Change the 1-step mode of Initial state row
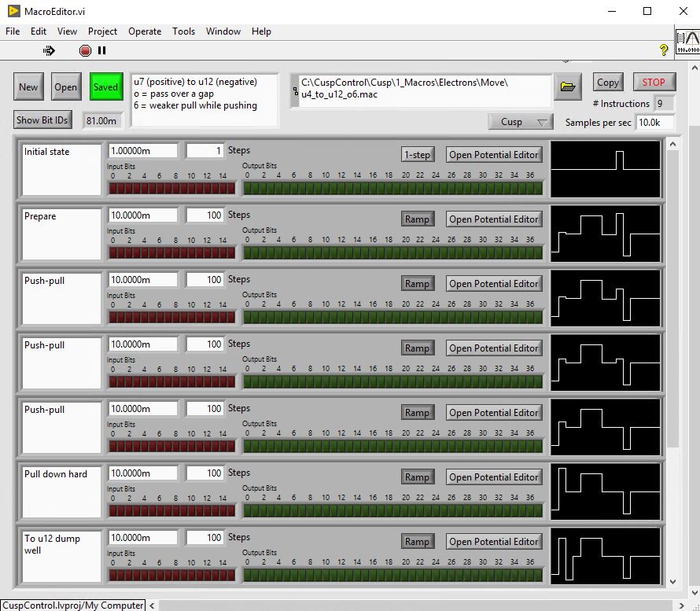Viewport: 700px width, 611px height. 417,155
